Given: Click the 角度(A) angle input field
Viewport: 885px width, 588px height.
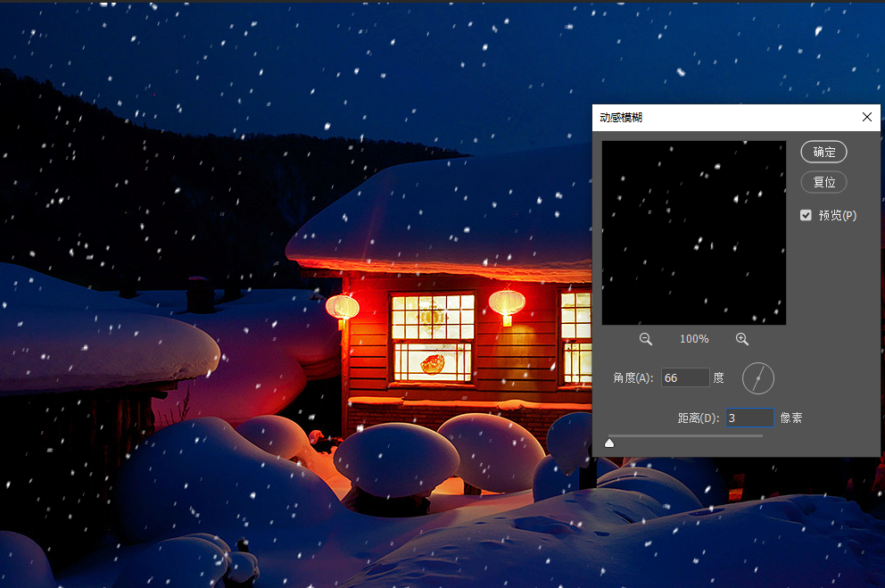Looking at the screenshot, I should coord(685,377).
